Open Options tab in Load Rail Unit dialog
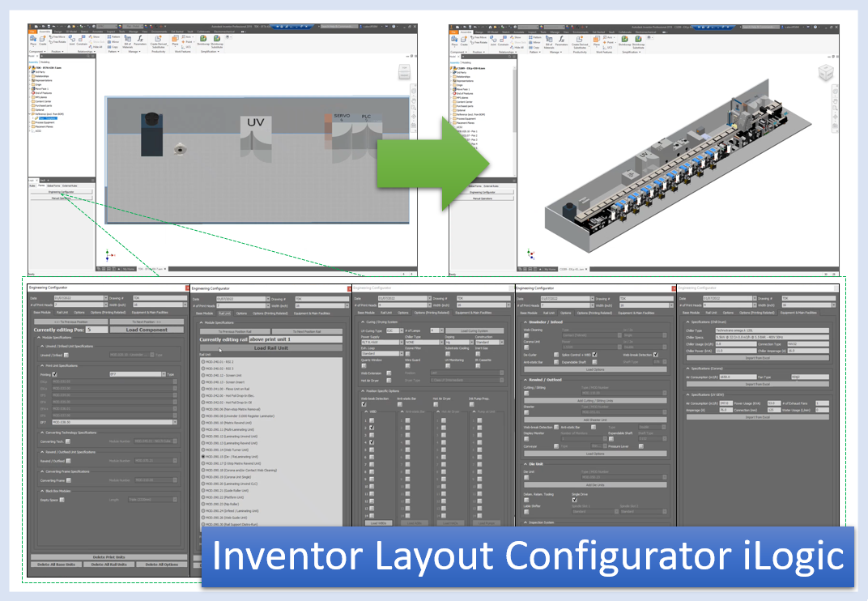This screenshot has height=601, width=868. point(241,313)
